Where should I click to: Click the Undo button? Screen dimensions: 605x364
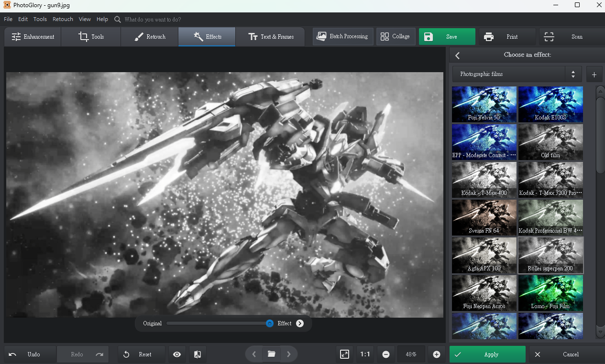coord(30,354)
